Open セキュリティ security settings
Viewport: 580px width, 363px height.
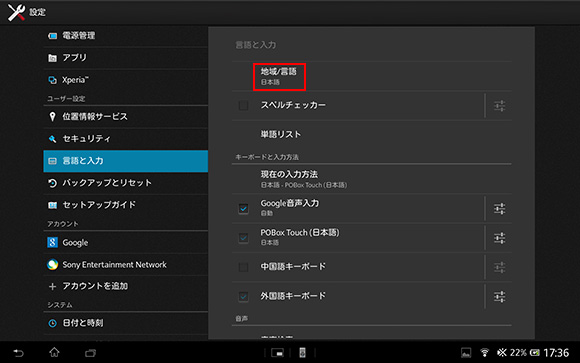click(125, 139)
